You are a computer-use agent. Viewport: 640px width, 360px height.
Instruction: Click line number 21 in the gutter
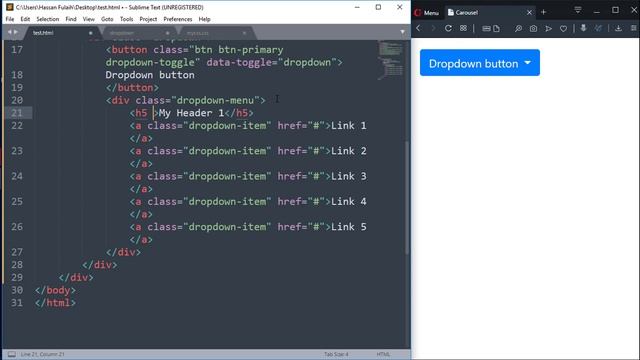point(17,113)
